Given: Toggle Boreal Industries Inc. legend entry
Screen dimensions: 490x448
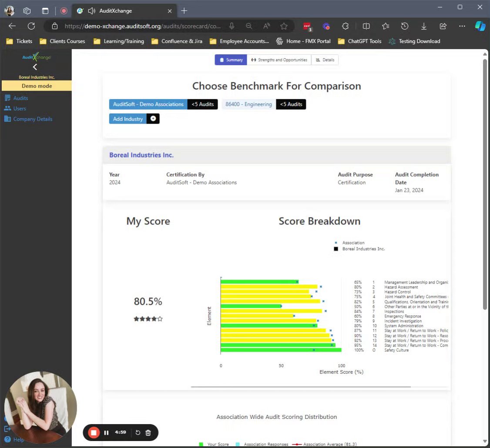Looking at the screenshot, I should [359, 249].
